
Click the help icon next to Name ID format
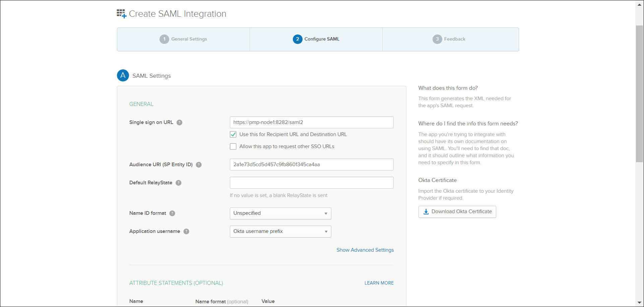coord(172,213)
